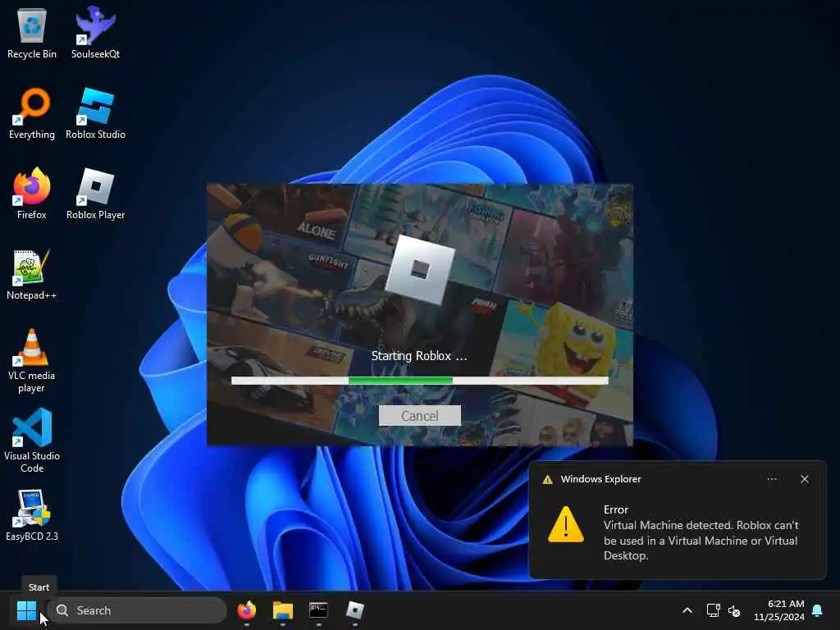This screenshot has height=630, width=840.
Task: Open Firefox from the taskbar
Action: 246,610
